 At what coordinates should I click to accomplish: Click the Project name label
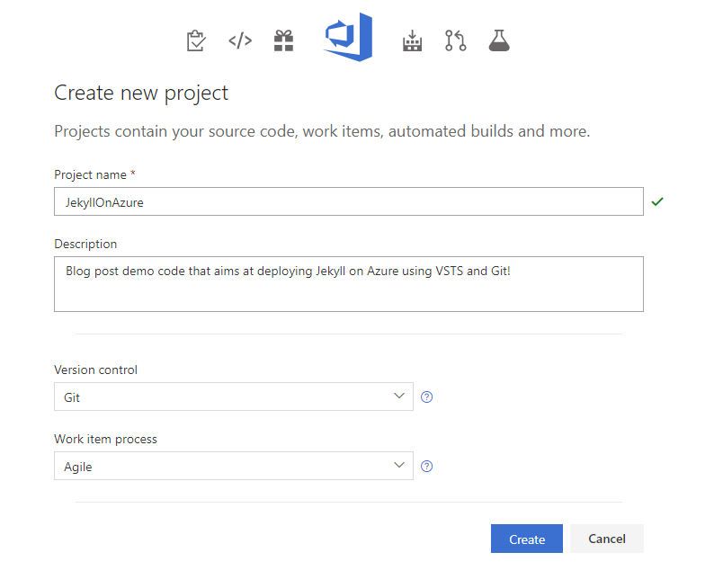point(90,174)
